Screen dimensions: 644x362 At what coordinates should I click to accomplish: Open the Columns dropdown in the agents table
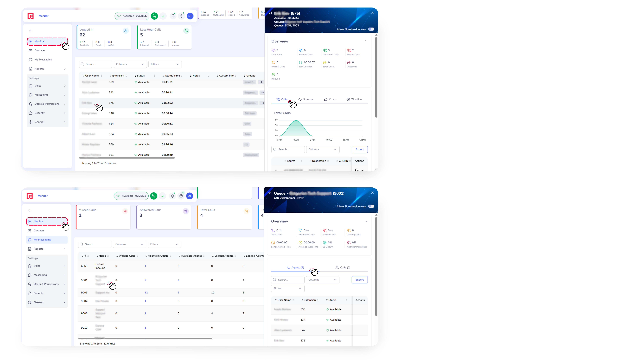tap(130, 64)
